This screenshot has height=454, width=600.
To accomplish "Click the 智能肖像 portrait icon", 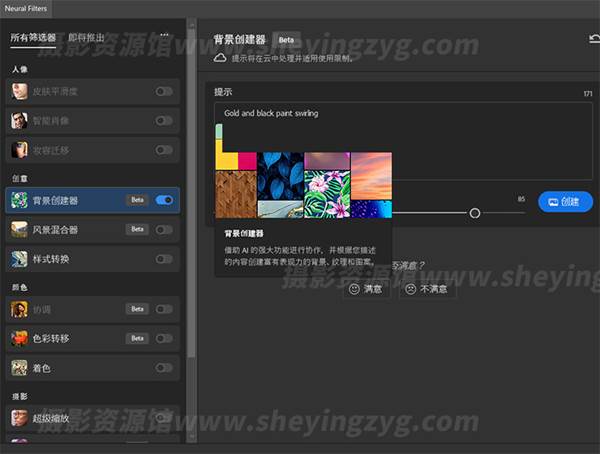I will pyautogui.click(x=19, y=121).
